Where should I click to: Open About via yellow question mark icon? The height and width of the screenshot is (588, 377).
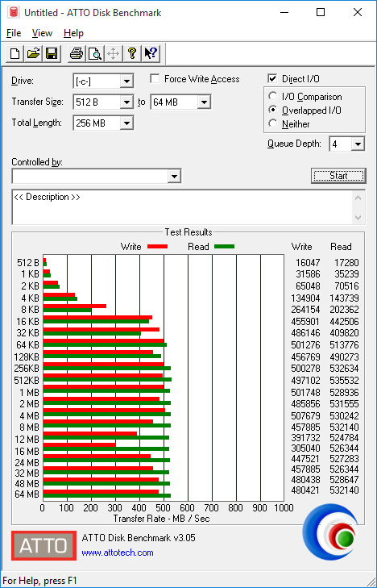[x=131, y=53]
